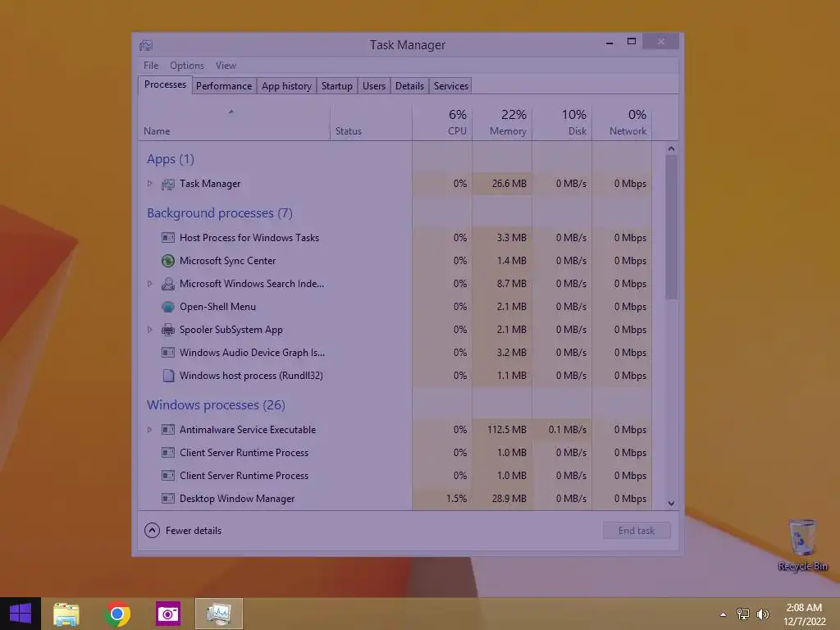Collapse with Fewer details button
Image resolution: width=840 pixels, height=630 pixels.
coord(183,531)
